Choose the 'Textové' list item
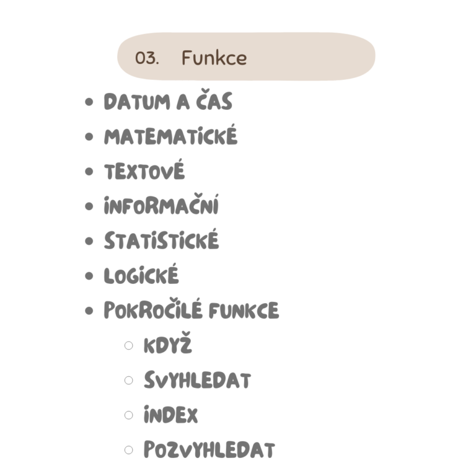Viewport: 476px width, 476px height. pos(144,170)
